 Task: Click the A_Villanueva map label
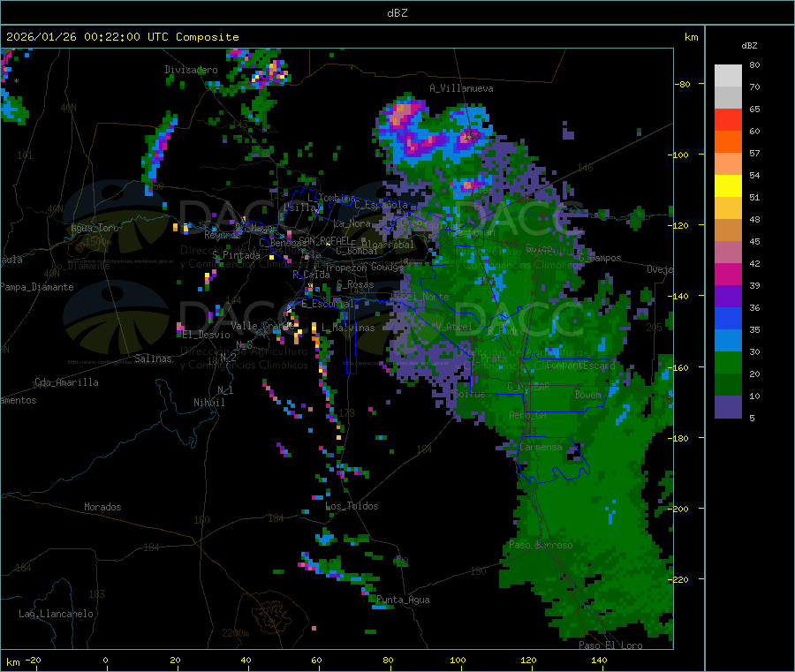tap(461, 88)
